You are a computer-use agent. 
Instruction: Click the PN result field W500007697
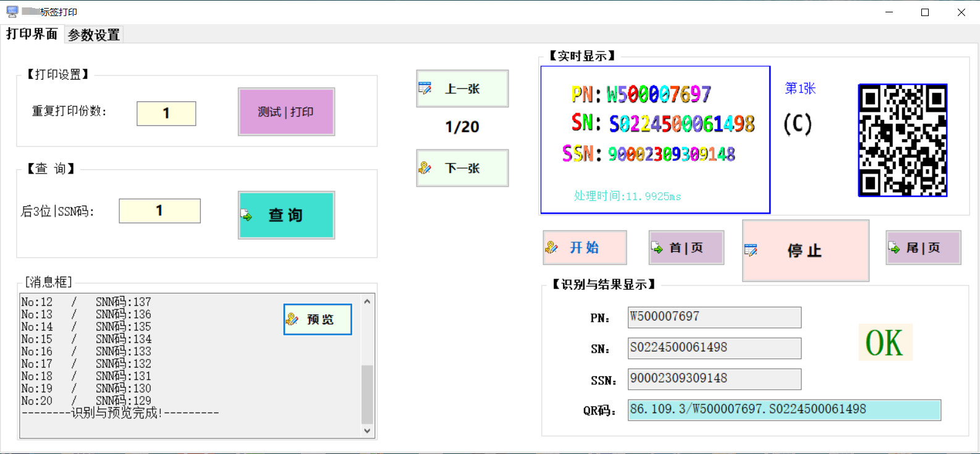click(714, 317)
